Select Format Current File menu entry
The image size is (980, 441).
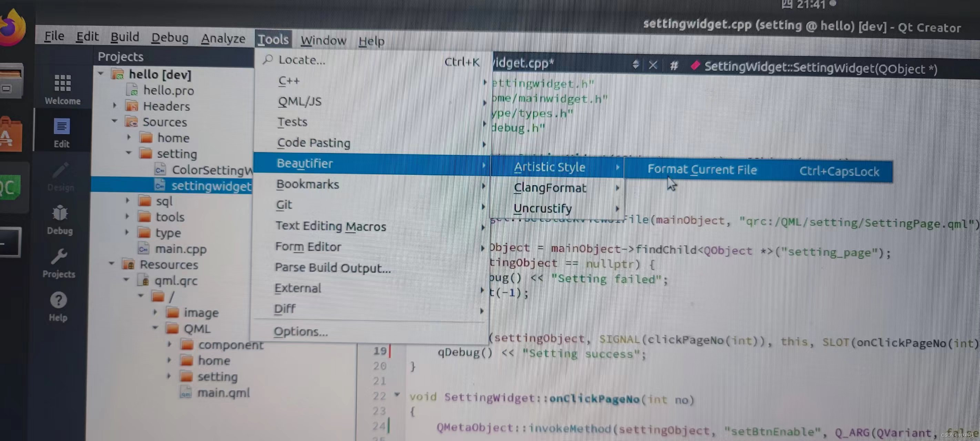coord(702,170)
